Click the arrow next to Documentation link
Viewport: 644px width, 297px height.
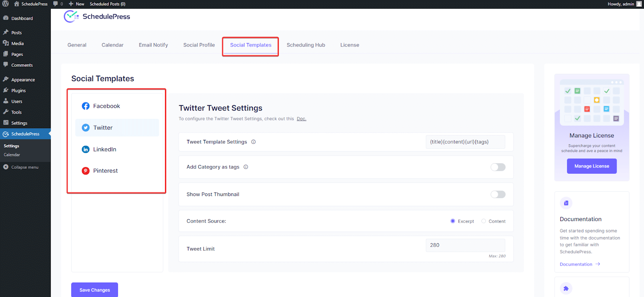598,264
